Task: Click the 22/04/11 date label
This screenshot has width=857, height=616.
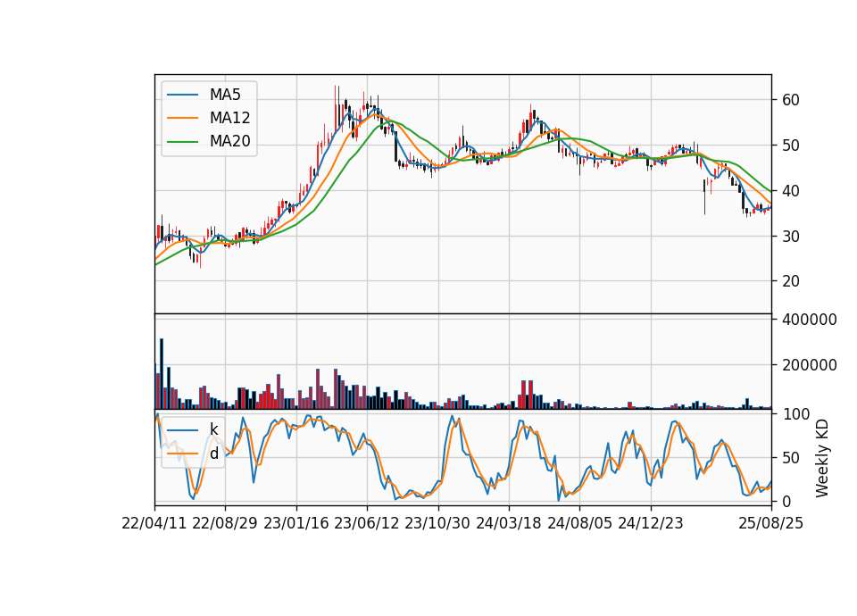Action: (x=154, y=523)
